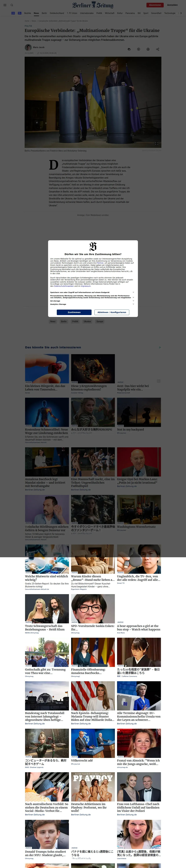Open 'Trotz Schwangerschaft das Beziehungsaus – Heidi Klum' card

pyautogui.click(x=47, y=614)
